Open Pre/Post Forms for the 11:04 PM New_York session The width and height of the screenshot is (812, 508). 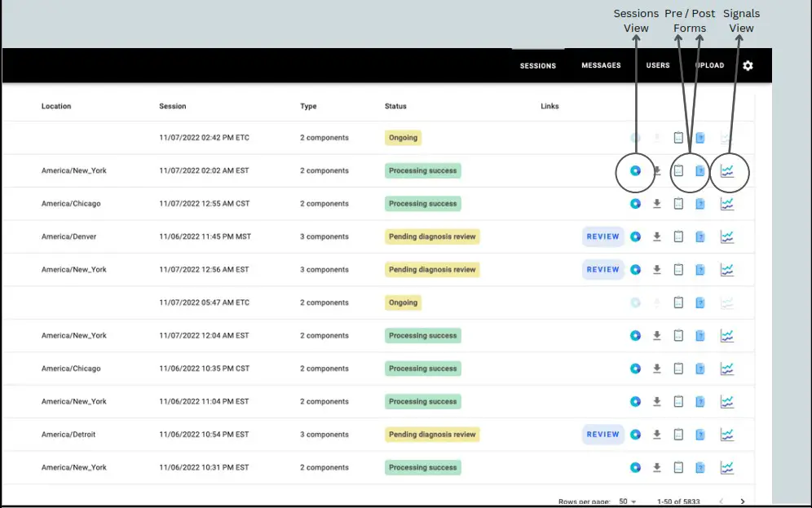click(677, 401)
